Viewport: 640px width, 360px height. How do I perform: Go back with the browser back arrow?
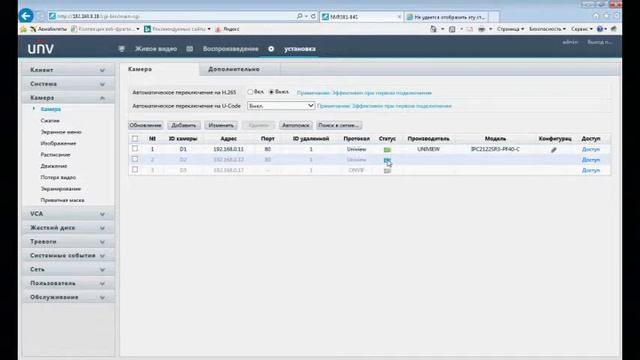point(26,16)
